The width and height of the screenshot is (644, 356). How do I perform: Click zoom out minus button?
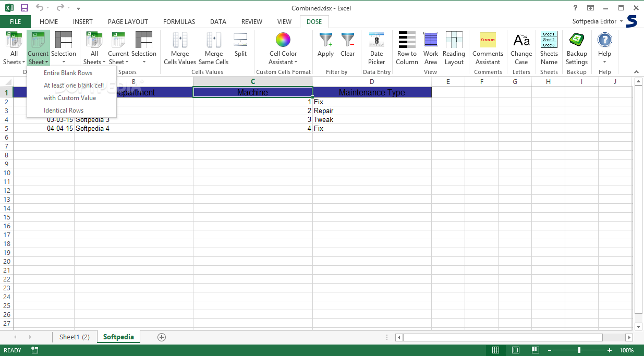point(549,350)
